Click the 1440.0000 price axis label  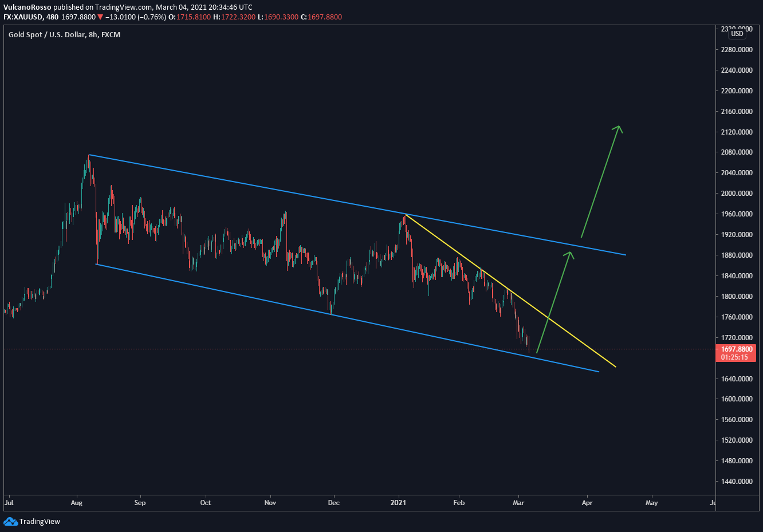tap(737, 482)
